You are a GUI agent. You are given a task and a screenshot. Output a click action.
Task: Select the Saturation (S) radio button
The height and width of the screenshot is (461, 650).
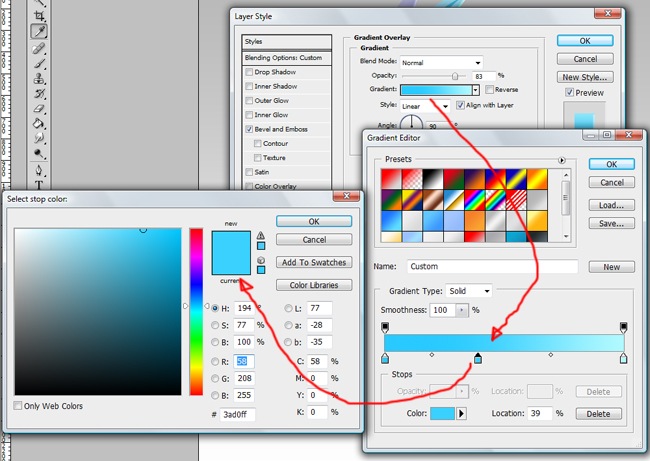point(215,325)
